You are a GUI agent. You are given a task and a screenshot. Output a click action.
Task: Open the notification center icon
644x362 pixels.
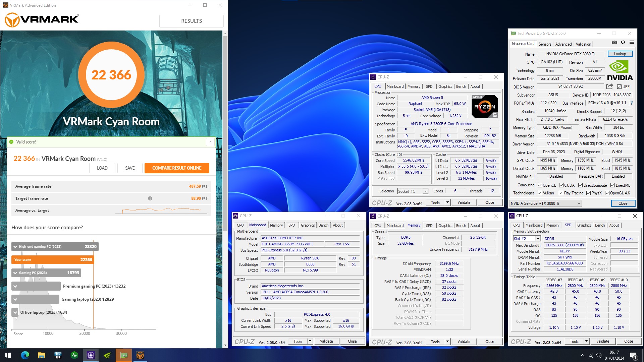634,355
